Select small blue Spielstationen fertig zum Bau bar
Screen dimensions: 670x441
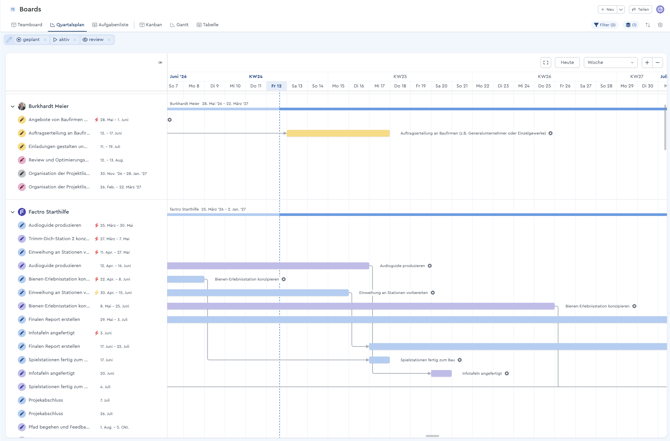379,360
